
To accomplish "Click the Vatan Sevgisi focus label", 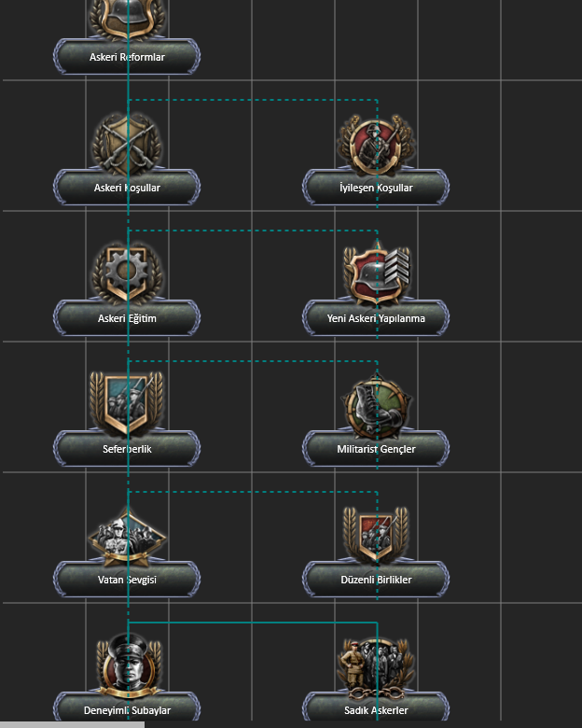I will point(127,580).
